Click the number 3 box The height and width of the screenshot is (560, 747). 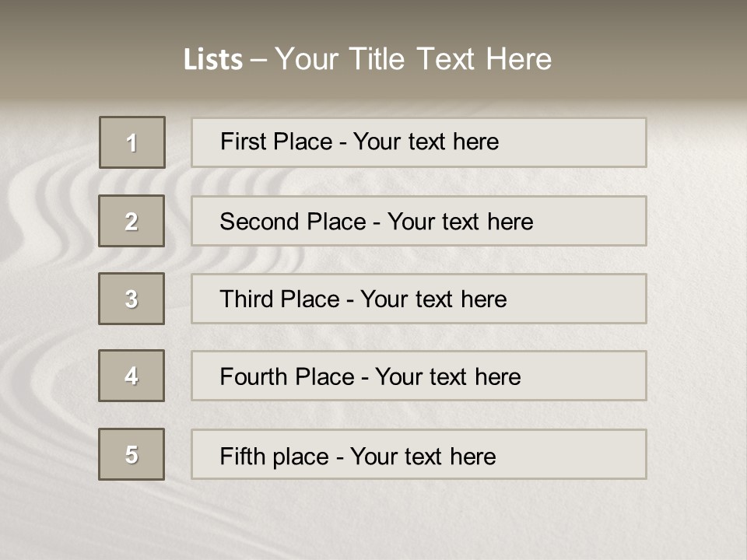[x=132, y=299]
